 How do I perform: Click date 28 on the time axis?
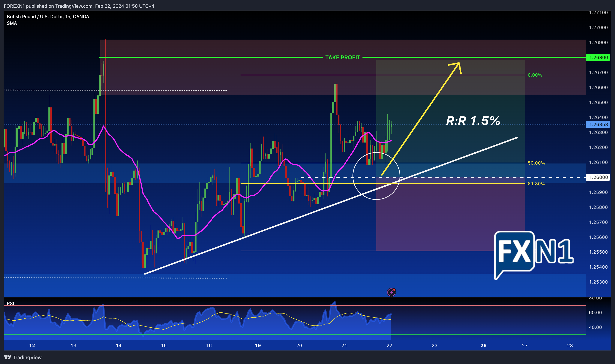pos(570,345)
